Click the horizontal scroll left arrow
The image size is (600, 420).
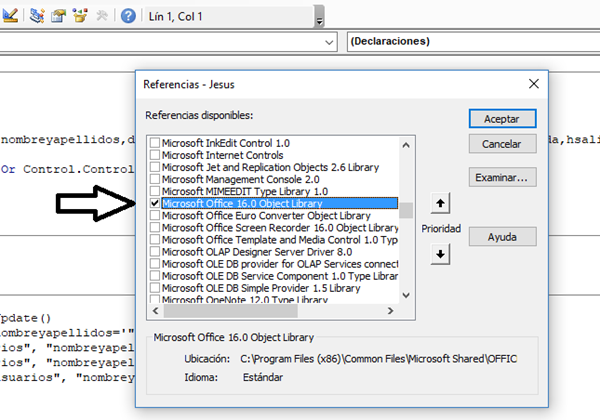pos(155,311)
